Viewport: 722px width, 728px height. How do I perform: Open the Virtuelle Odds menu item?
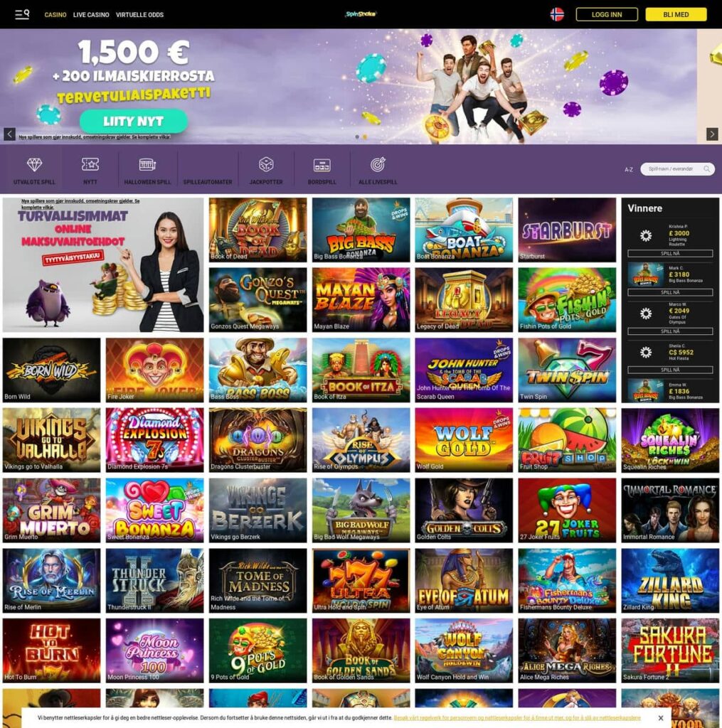[x=139, y=15]
